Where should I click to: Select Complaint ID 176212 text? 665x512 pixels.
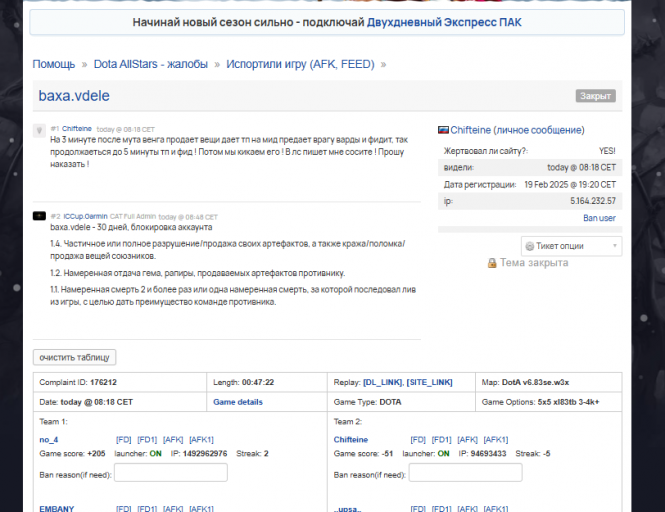coord(78,382)
